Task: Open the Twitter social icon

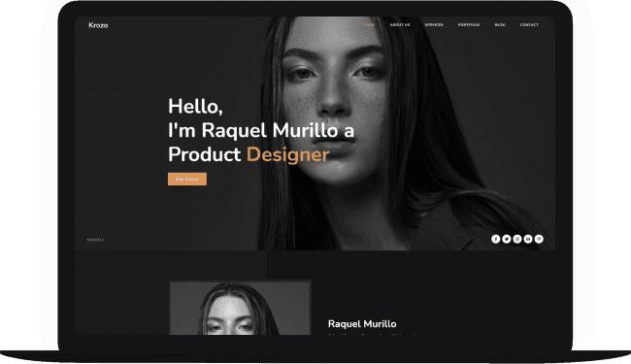Action: (x=506, y=239)
